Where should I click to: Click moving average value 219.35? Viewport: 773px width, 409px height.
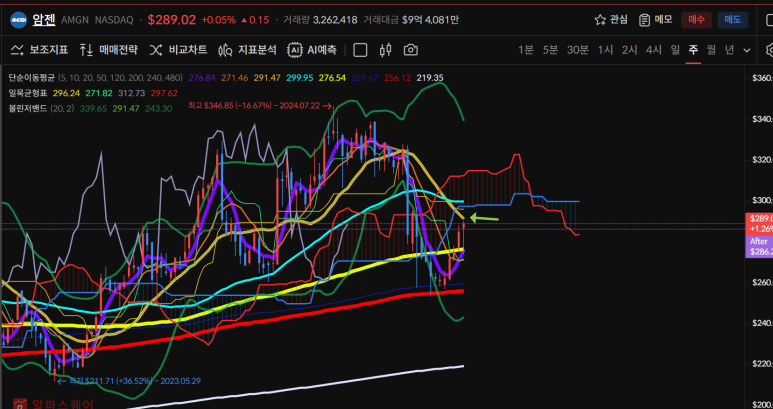pyautogui.click(x=430, y=78)
